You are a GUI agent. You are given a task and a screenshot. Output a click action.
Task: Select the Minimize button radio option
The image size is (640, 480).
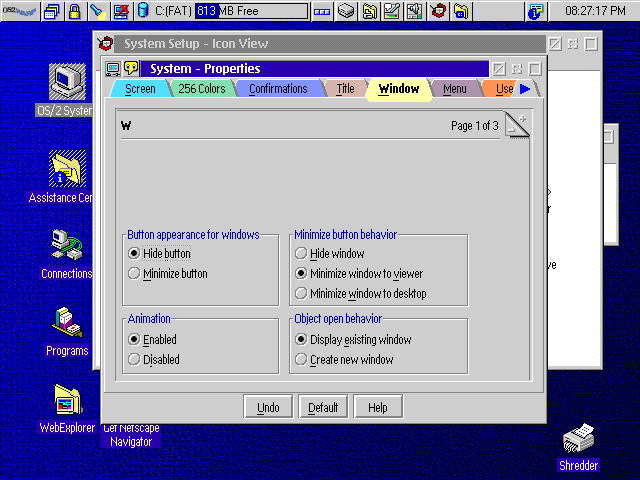click(133, 273)
